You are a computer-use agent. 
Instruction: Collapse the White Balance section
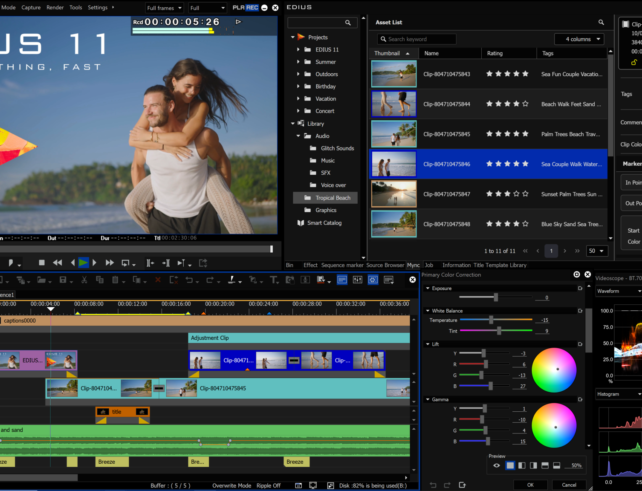click(427, 311)
